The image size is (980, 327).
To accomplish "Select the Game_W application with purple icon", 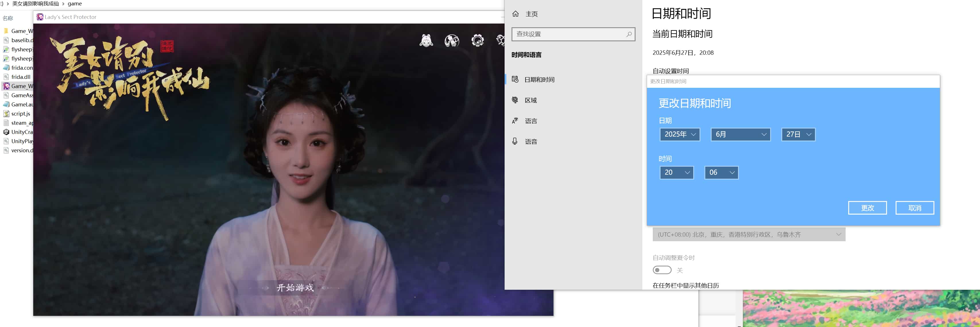I will pos(6,86).
